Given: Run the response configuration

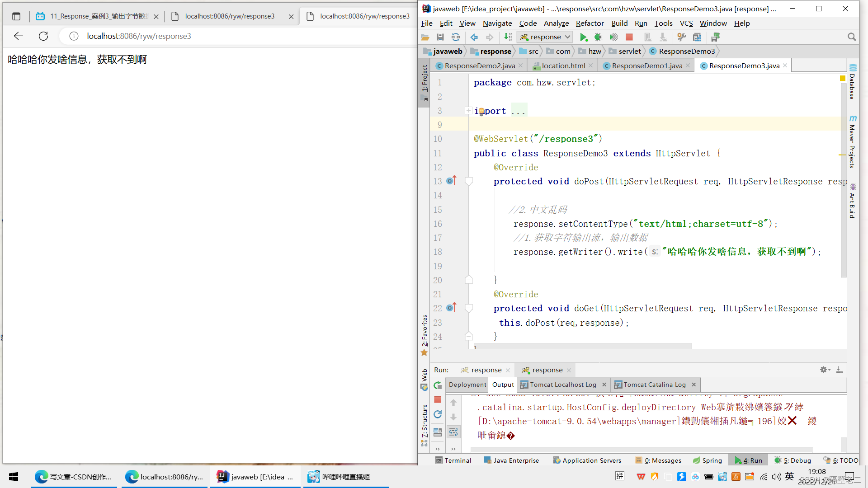Looking at the screenshot, I should (583, 37).
